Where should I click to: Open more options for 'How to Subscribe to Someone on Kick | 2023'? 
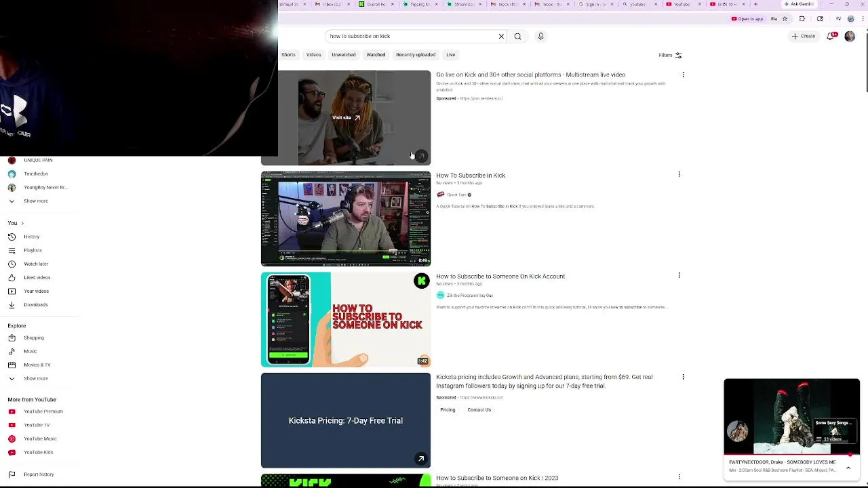click(679, 477)
